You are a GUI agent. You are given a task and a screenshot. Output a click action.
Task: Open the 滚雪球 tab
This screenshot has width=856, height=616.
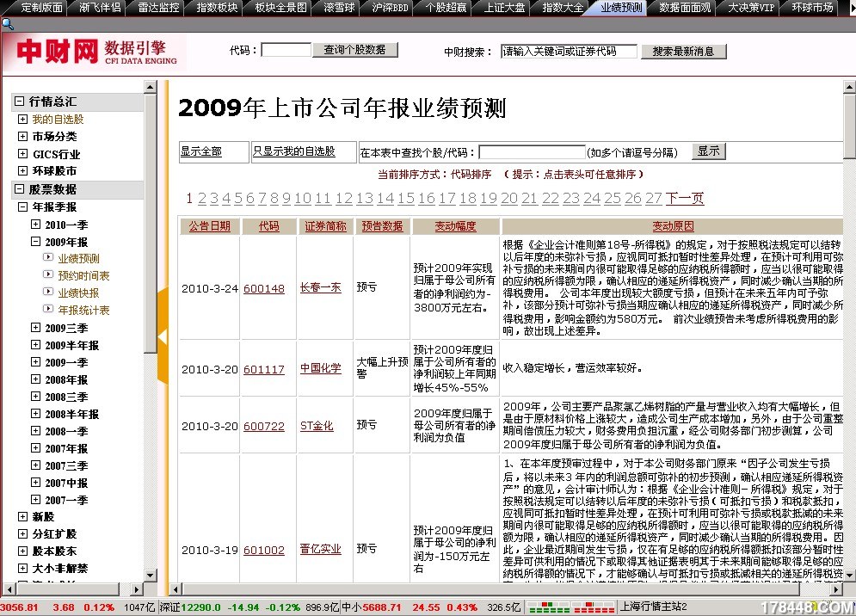coord(338,8)
